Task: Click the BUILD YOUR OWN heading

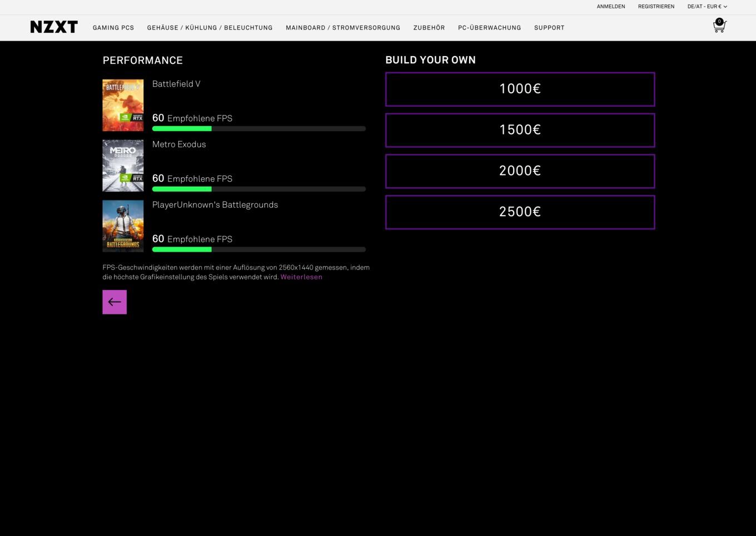Action: (431, 60)
